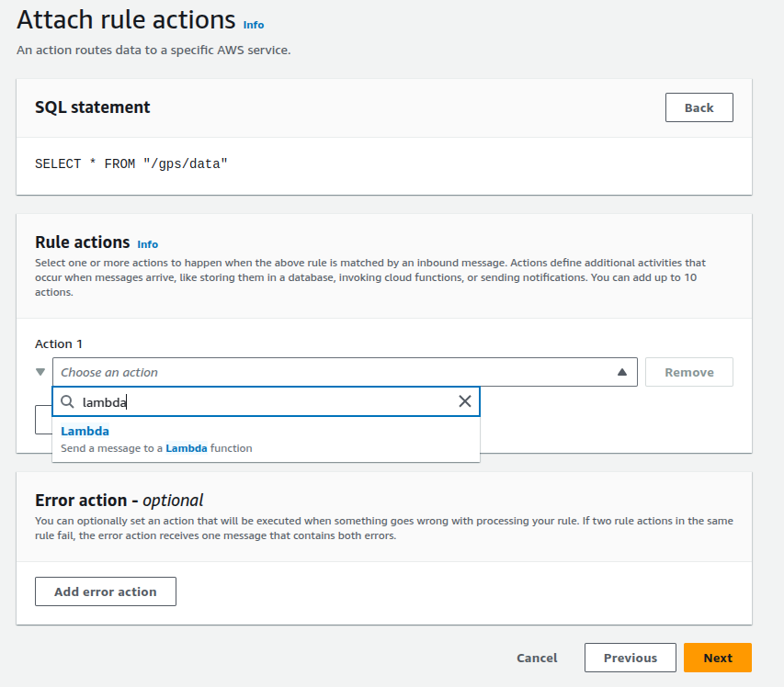
Task: Click the magnifier search icon
Action: point(68,401)
